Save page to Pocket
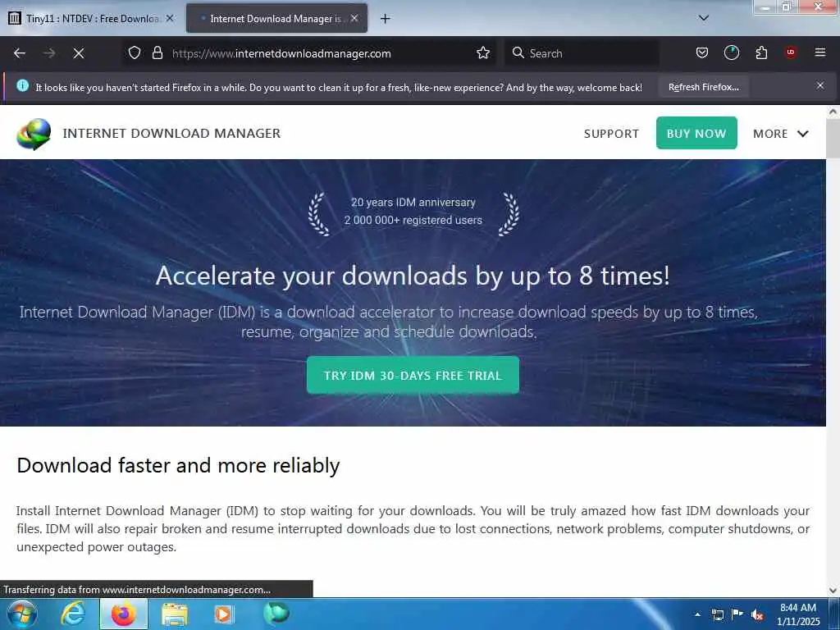Screen dimensions: 840x630 point(702,52)
